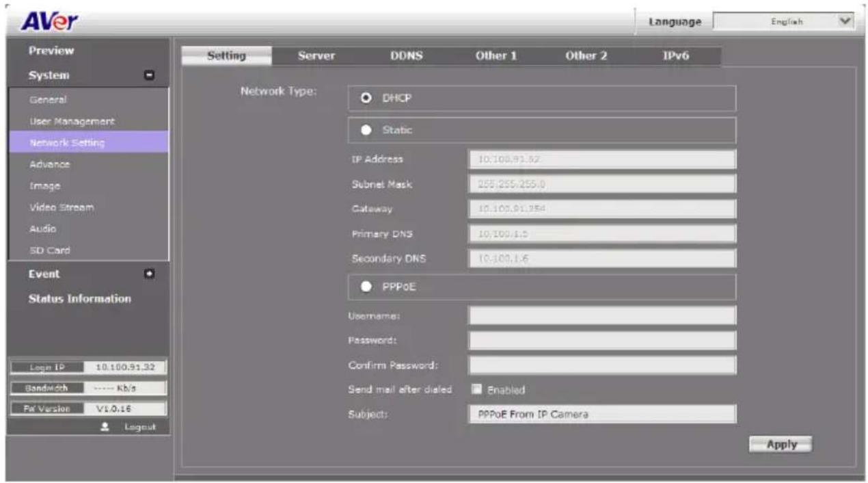Open the Other 1 tab

(x=496, y=56)
